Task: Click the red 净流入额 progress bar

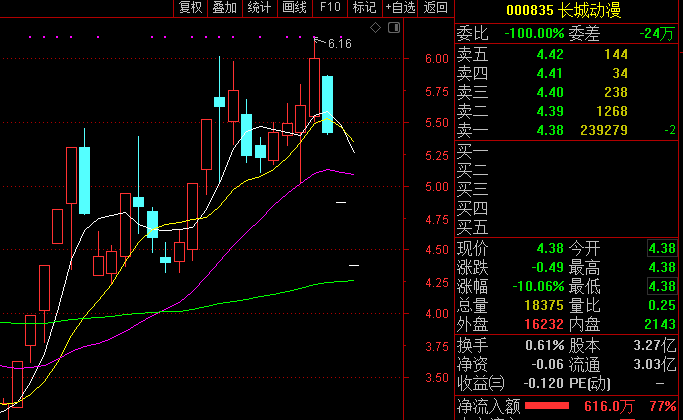Action: pos(547,406)
